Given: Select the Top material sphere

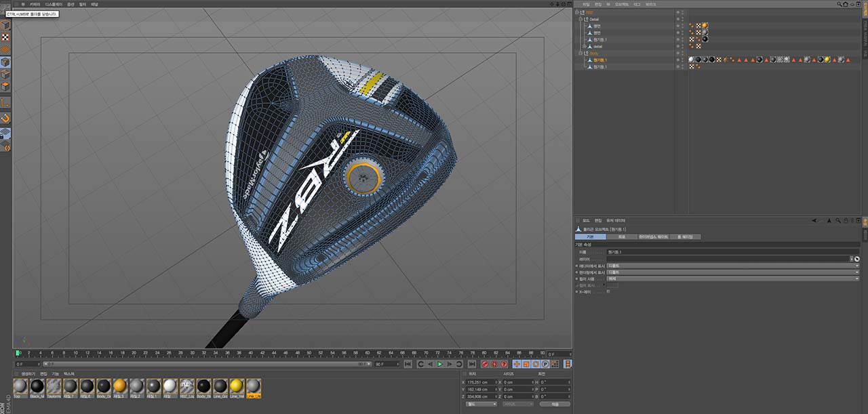Looking at the screenshot, I should click(20, 386).
